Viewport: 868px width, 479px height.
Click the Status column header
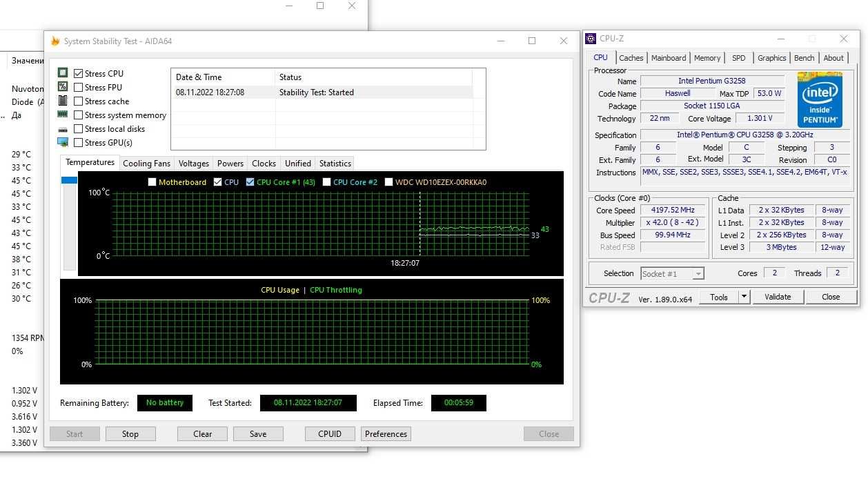pyautogui.click(x=373, y=77)
